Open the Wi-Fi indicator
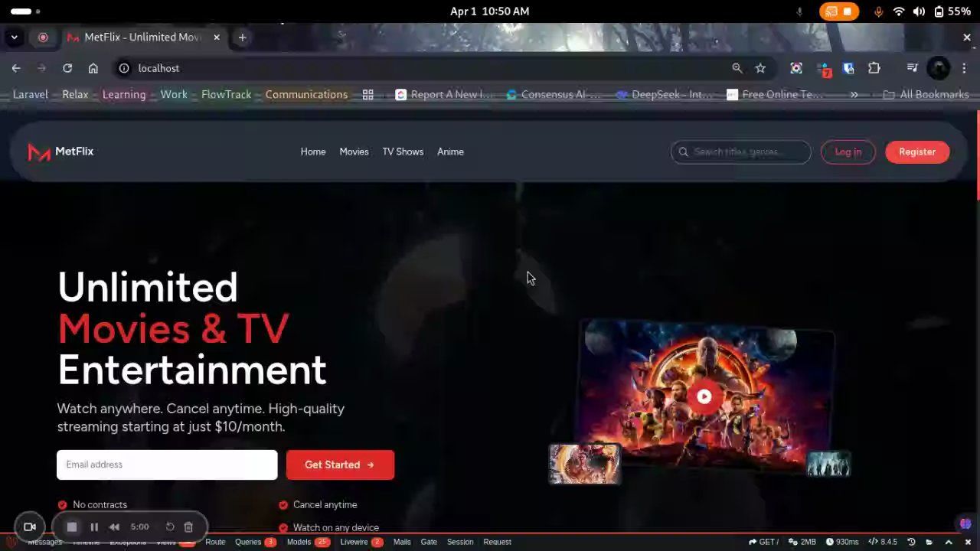This screenshot has height=551, width=980. (899, 11)
